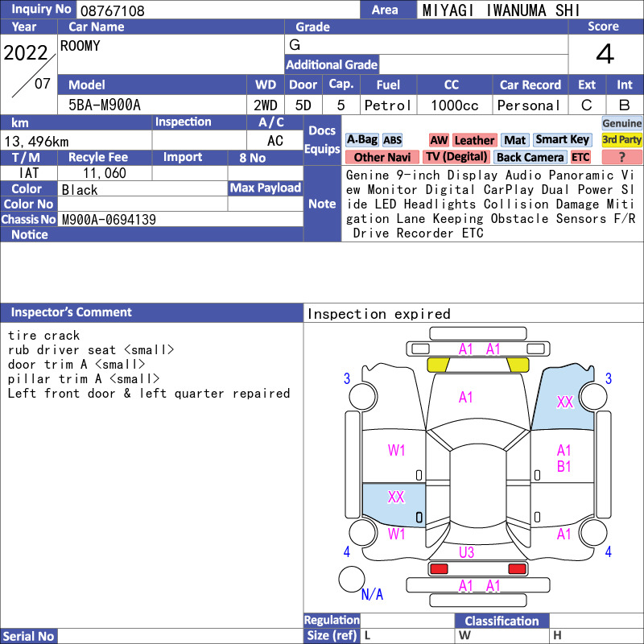The width and height of the screenshot is (644, 644).
Task: Click the recycle fee value 11,060
Action: [x=105, y=173]
